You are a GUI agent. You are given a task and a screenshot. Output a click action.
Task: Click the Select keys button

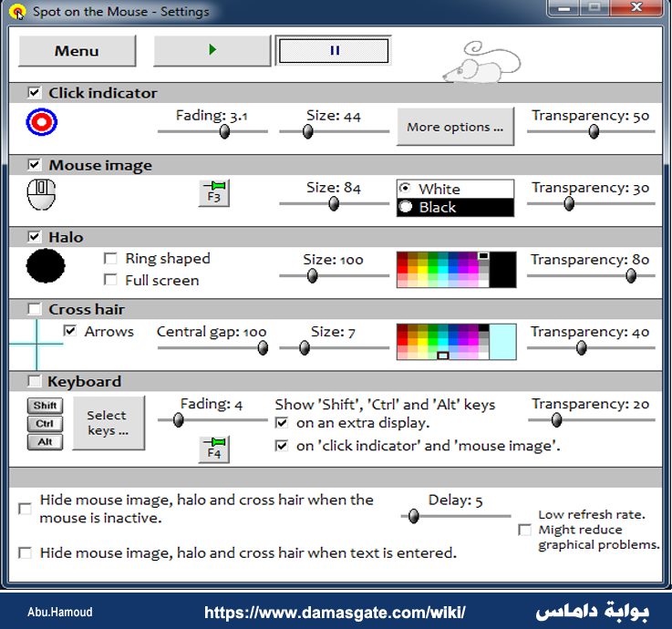[x=109, y=423]
